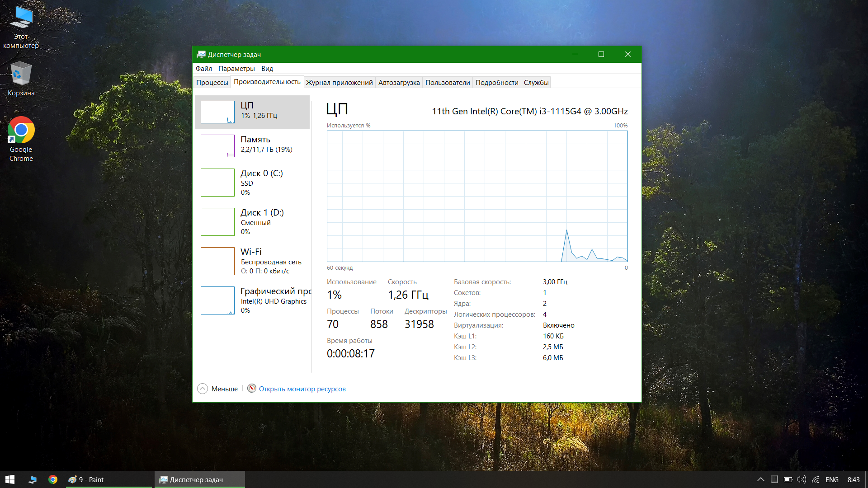Viewport: 868px width, 488px height.
Task: Select the CPU (ЦП) mini graph
Action: [217, 112]
